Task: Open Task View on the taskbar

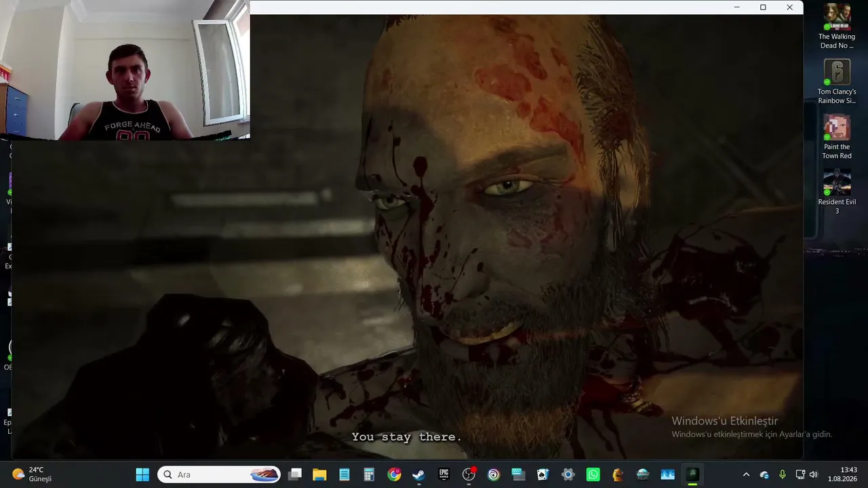Action: coord(295,474)
